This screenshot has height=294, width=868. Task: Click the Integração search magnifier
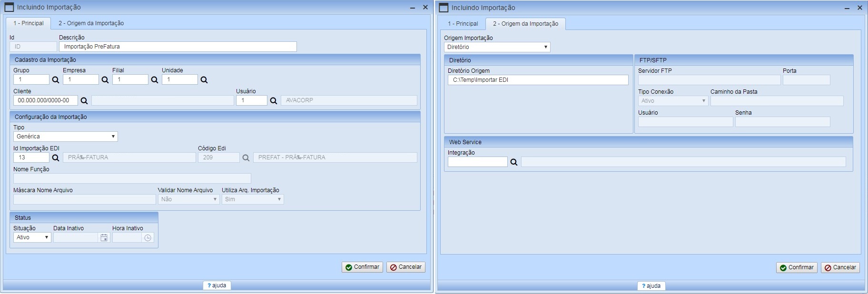(x=514, y=162)
